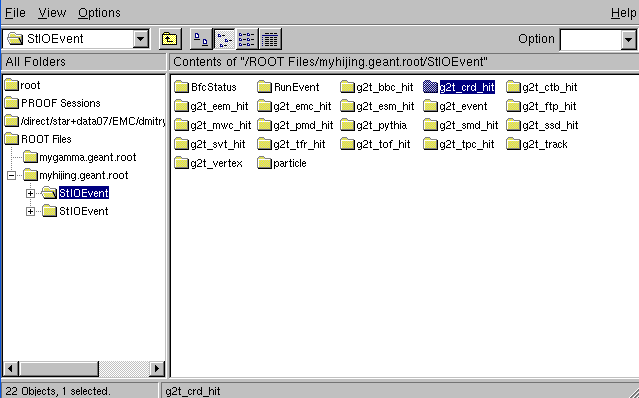The image size is (639, 398).
Task: Select /direct/star+data07/EMC tree item
Action: (85, 121)
